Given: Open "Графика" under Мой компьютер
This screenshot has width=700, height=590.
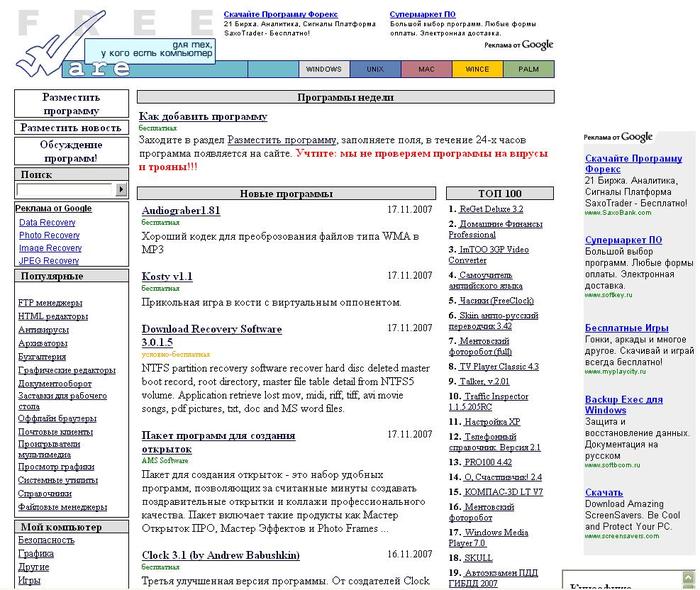Looking at the screenshot, I should click(x=36, y=553).
